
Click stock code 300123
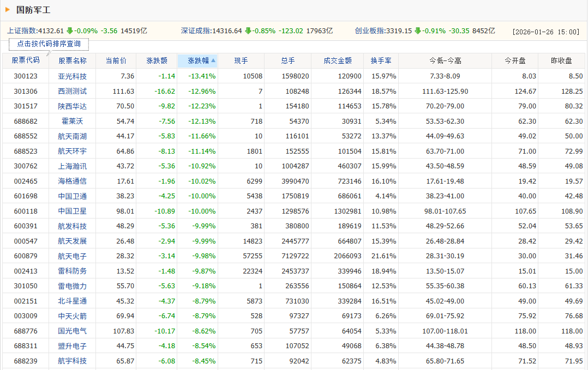(x=26, y=76)
